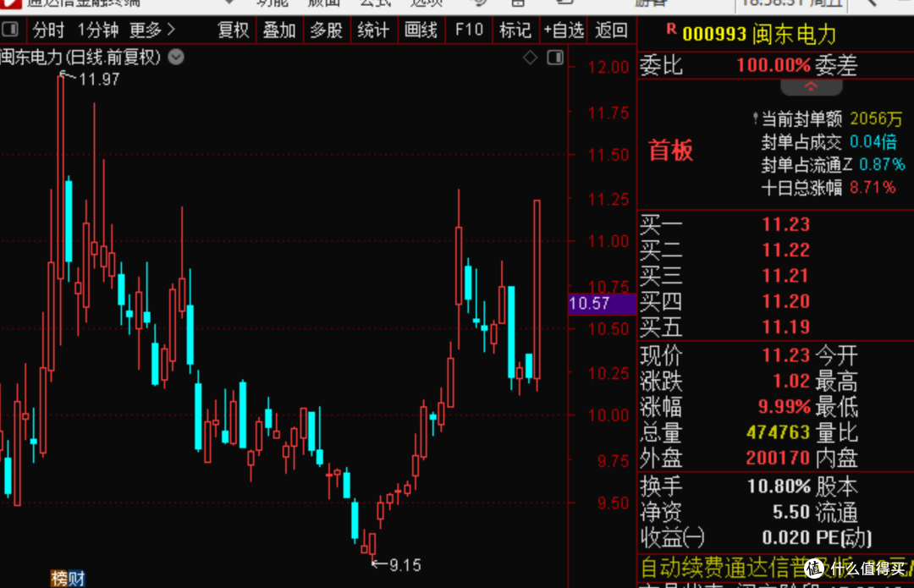
Task: Collapse the 首板 info panel chevron
Action: [x=811, y=87]
